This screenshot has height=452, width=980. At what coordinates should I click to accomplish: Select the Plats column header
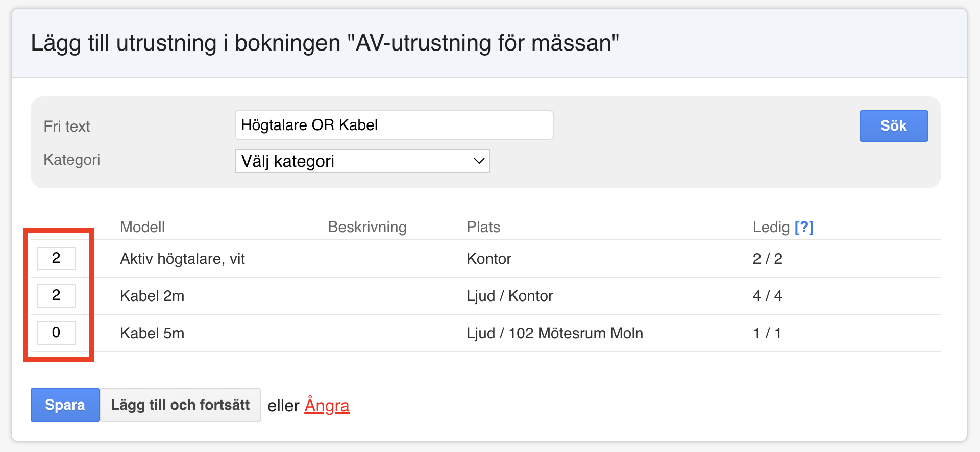click(483, 227)
